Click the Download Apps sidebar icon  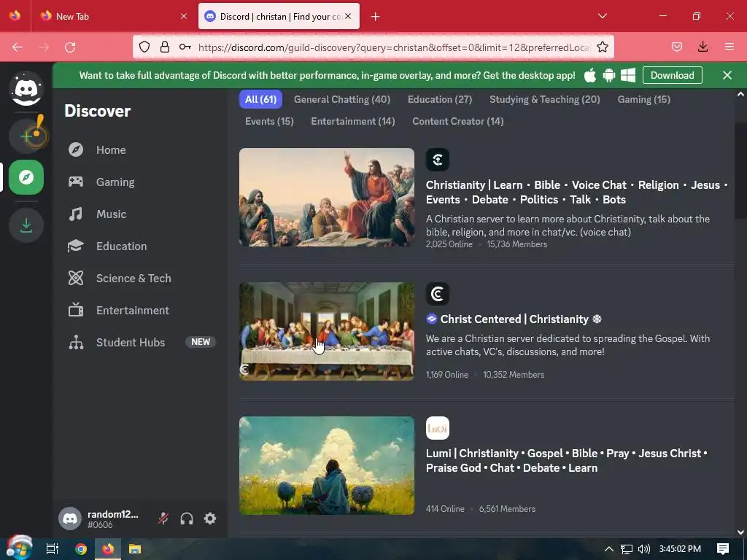pos(26,225)
